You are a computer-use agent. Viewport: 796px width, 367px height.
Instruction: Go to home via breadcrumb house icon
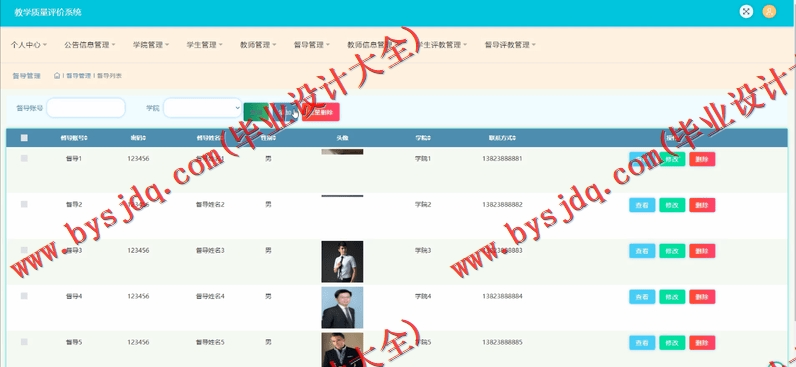(57, 76)
